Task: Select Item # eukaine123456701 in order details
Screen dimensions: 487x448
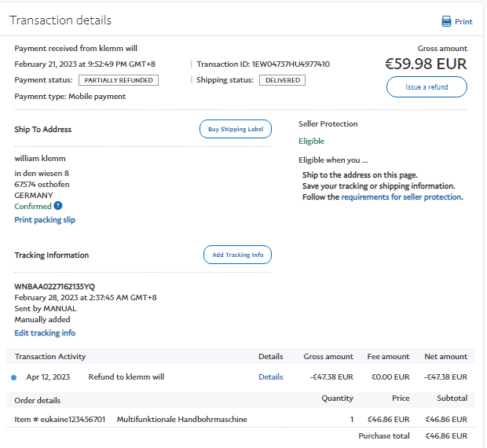Action: [x=60, y=420]
